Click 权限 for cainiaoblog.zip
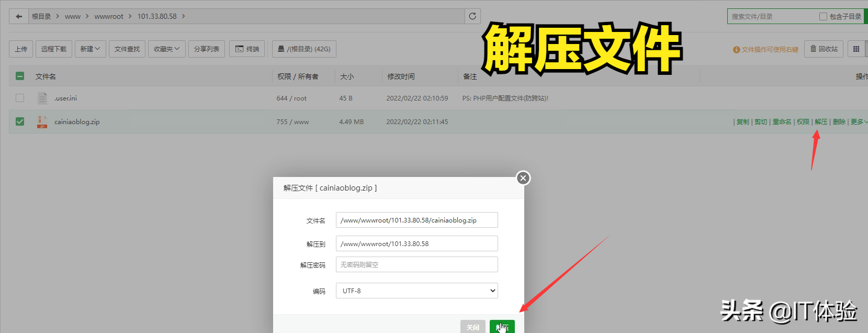Viewport: 868px width, 333px height. [x=803, y=121]
